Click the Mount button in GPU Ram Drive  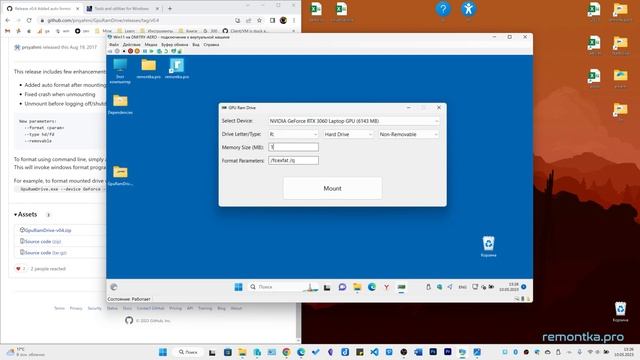pyautogui.click(x=332, y=188)
